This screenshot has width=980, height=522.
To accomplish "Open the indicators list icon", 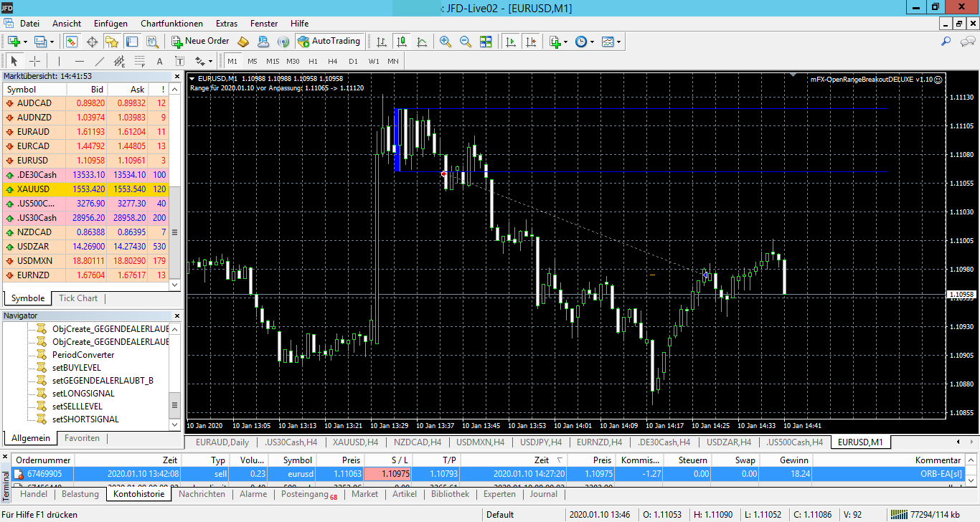I will (x=555, y=42).
